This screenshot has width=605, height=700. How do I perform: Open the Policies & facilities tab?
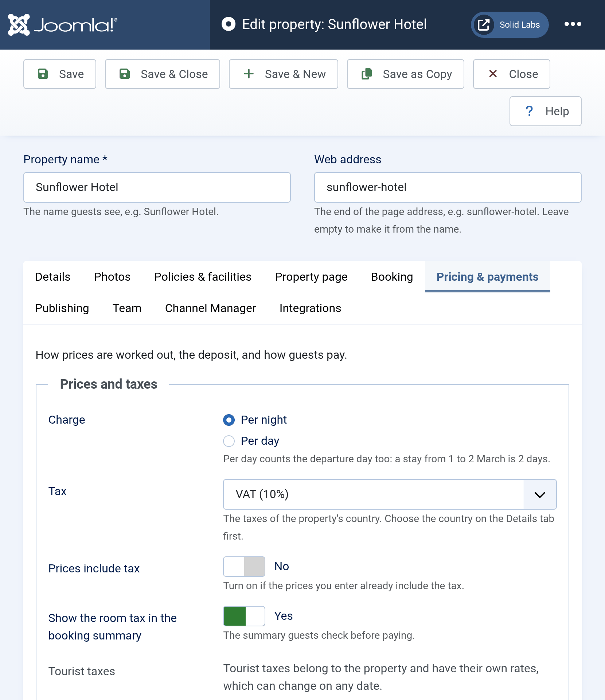tap(203, 277)
